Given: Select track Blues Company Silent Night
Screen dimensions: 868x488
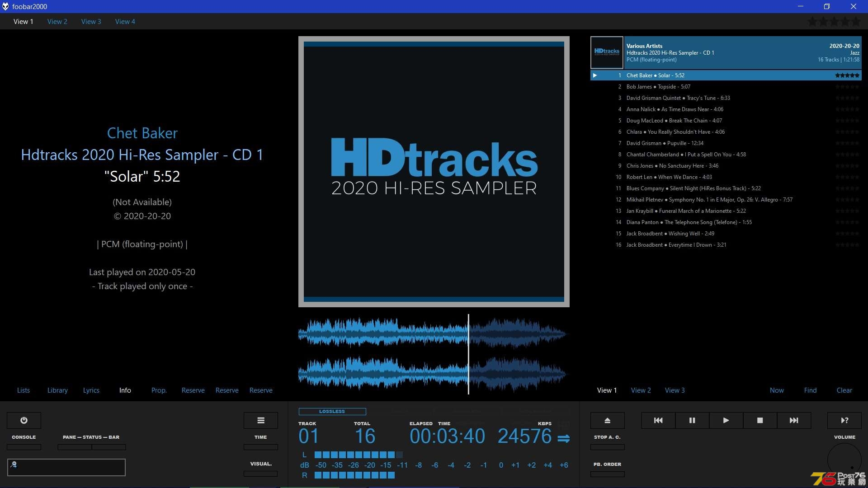Looking at the screenshot, I should (x=726, y=188).
